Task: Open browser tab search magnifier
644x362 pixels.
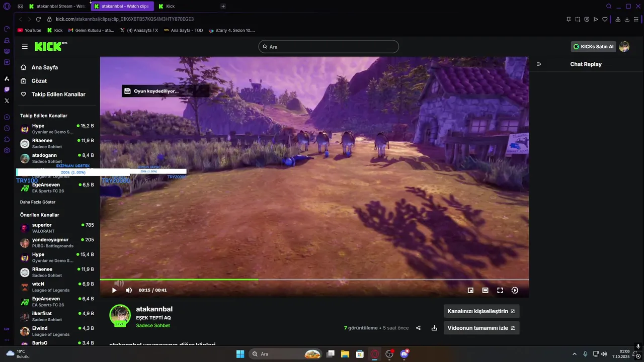Action: point(609,6)
